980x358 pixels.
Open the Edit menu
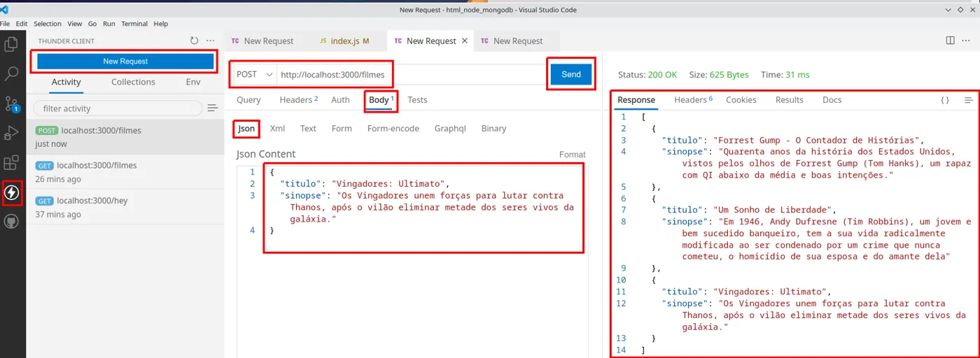[22, 24]
